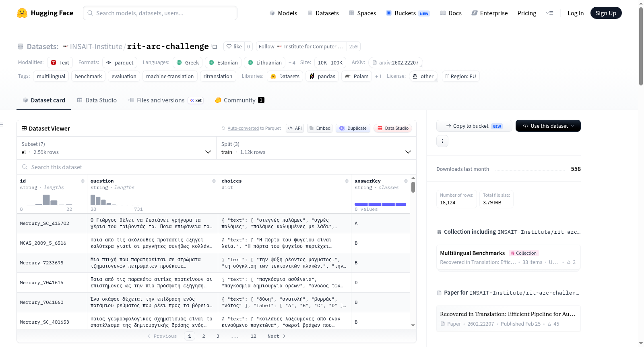Click the sort icon in the question column

pos(214,181)
